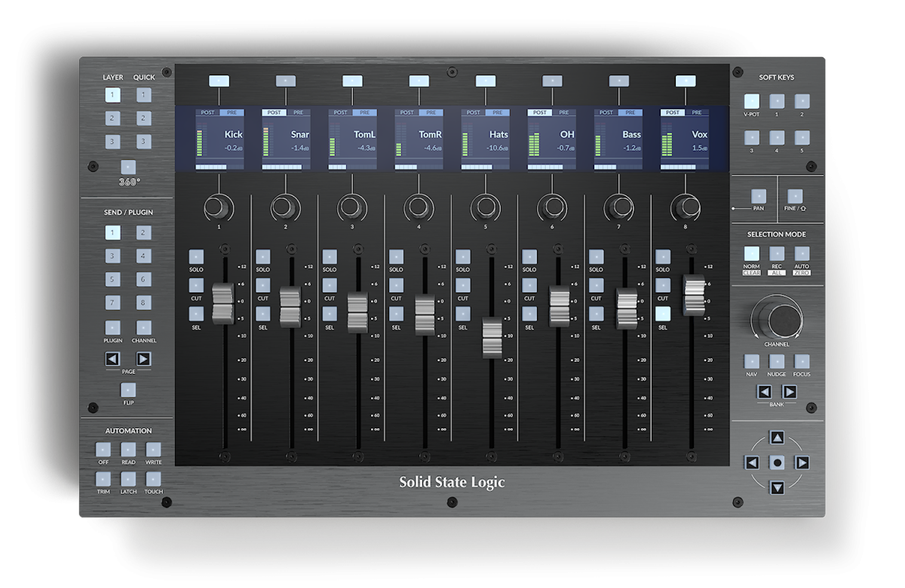Deselect the Vox channel SEL button

coord(663,314)
